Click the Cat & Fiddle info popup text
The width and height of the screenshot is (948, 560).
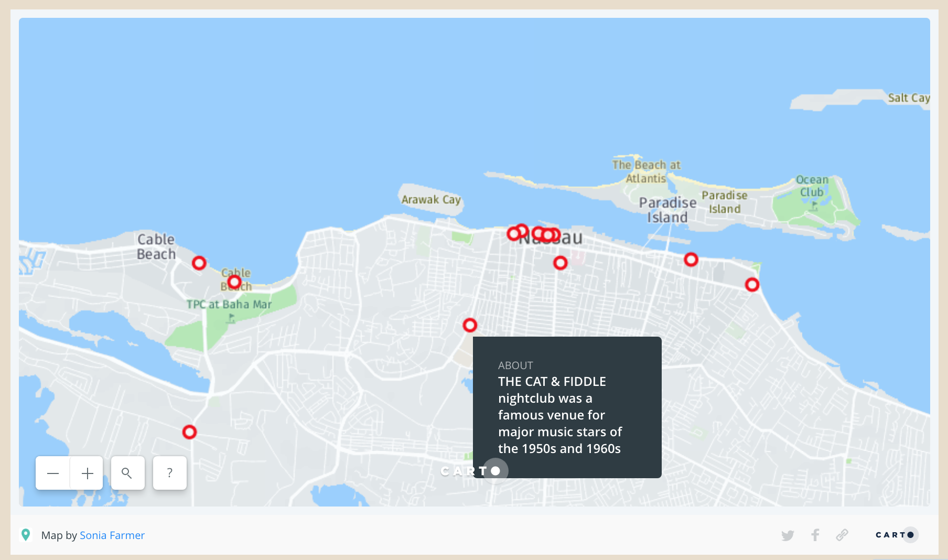[559, 415]
